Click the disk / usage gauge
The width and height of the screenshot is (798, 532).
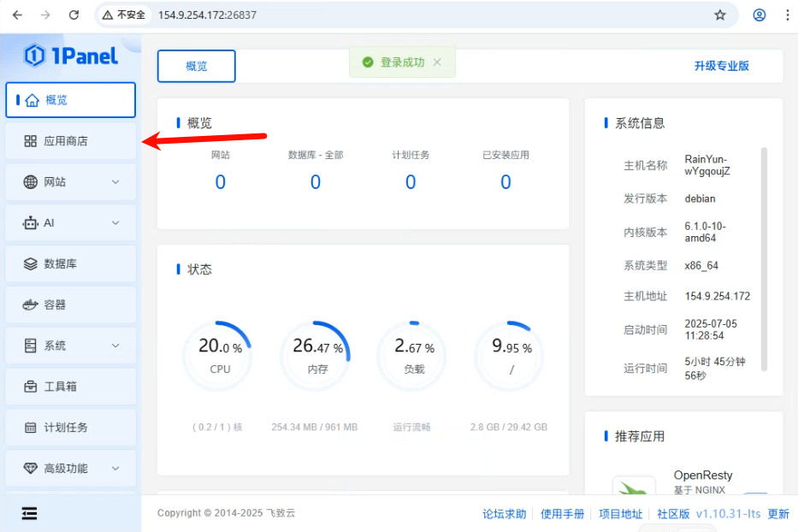510,355
